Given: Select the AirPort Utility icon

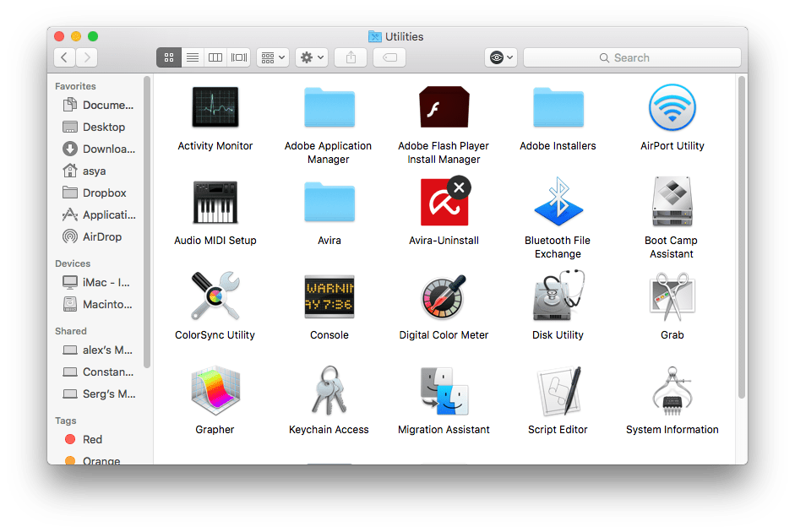Looking at the screenshot, I should (672, 107).
